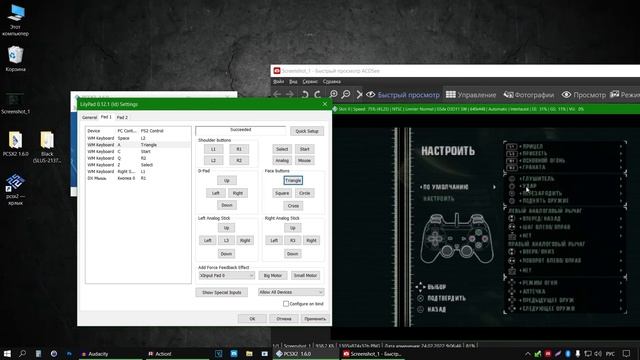Open the 'pcsx2 — ярлык' desktop shortcut
This screenshot has height=360, width=640.
pyautogui.click(x=16, y=190)
